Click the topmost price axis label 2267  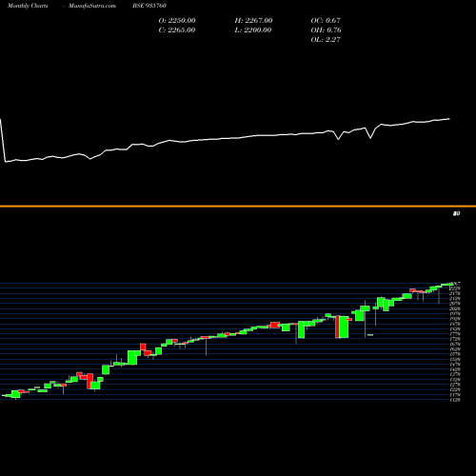coord(455,283)
